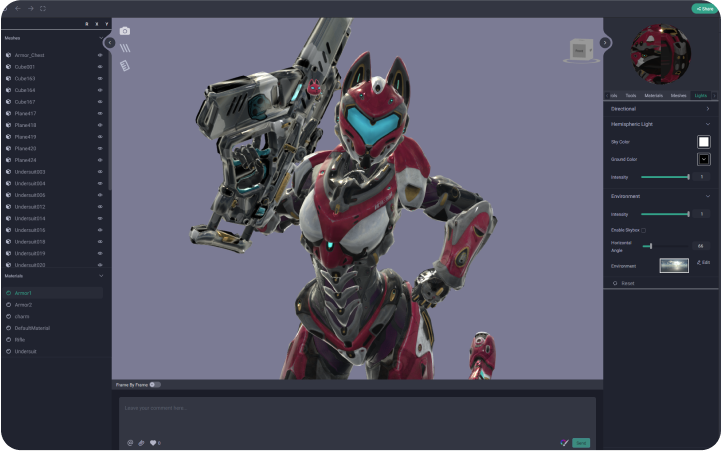Click the attachment paperclip icon
721x451 pixels.
click(x=141, y=442)
